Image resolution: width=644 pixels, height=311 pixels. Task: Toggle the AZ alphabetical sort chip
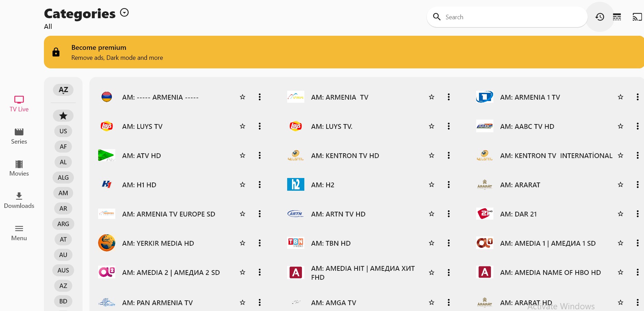coord(63,90)
